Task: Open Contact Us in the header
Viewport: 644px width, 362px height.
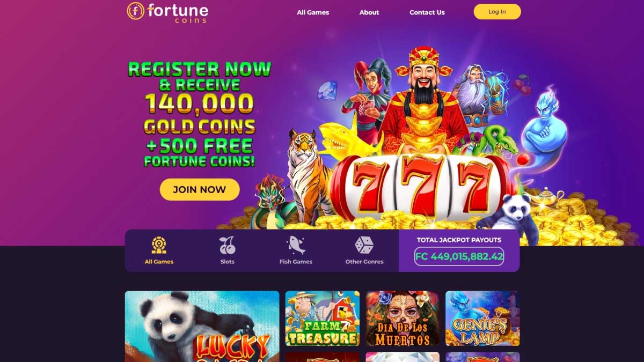Action: click(x=427, y=12)
